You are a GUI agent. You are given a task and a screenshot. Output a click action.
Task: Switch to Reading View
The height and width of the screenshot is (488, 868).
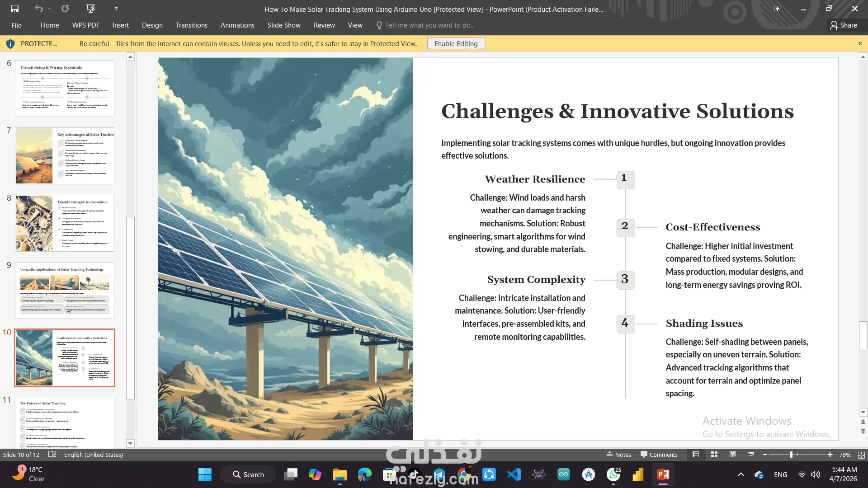click(x=732, y=455)
